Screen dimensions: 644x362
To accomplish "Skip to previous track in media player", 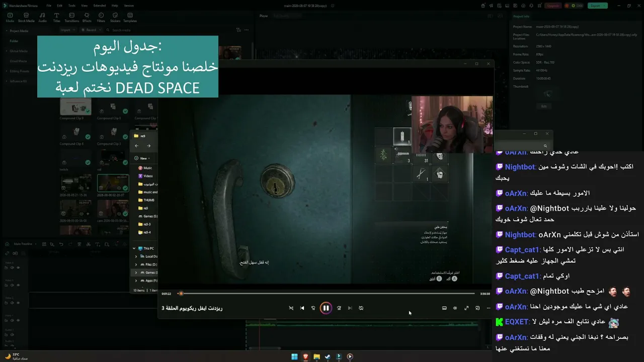I will (x=302, y=308).
